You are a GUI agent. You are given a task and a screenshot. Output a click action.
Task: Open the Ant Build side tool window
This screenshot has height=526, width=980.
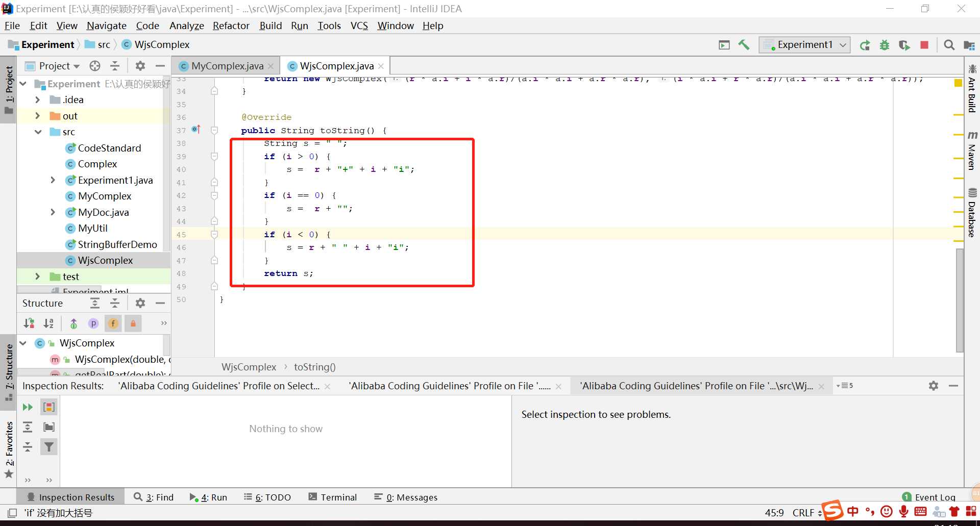[x=972, y=88]
